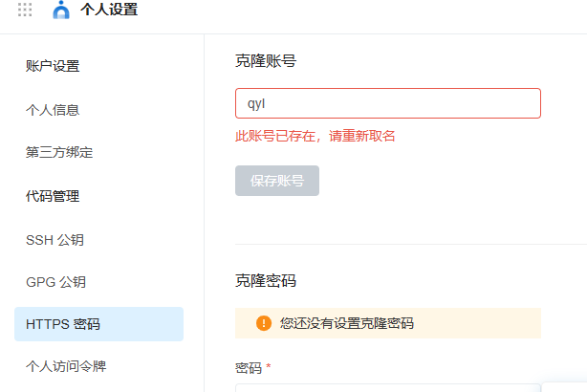This screenshot has height=392, width=587.
Task: Click the 密码 input field below label
Action: tap(388, 388)
